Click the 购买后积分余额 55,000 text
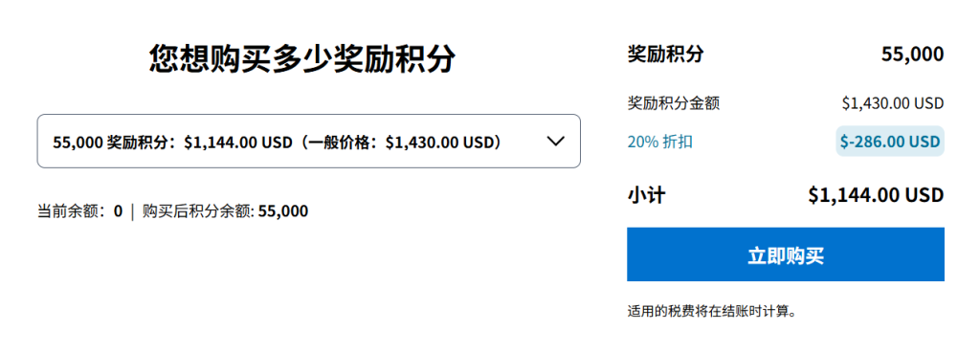 (x=225, y=211)
